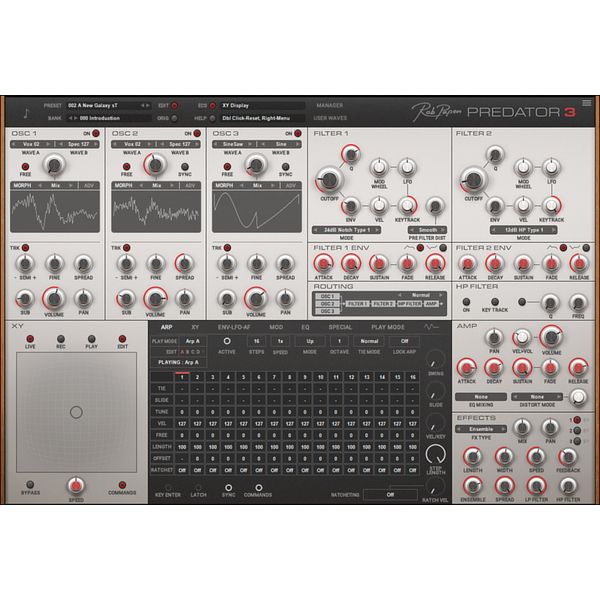Select Filter 1 ENV normal envelope shape icon
Viewport: 600px width, 600px height.
[409, 248]
